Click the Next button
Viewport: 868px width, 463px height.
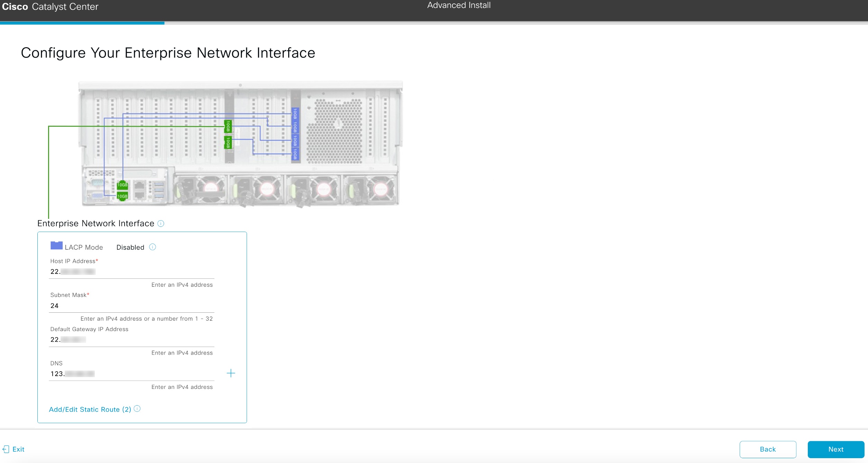836,449
